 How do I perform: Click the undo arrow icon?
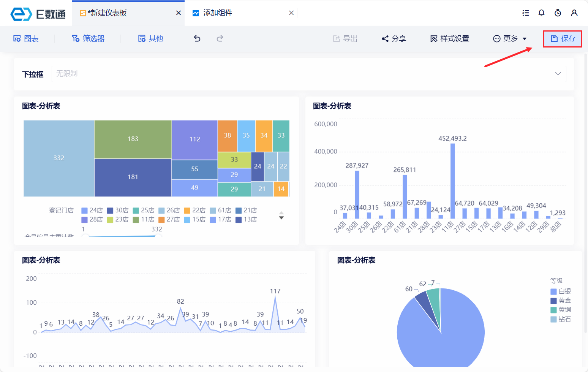click(x=197, y=38)
